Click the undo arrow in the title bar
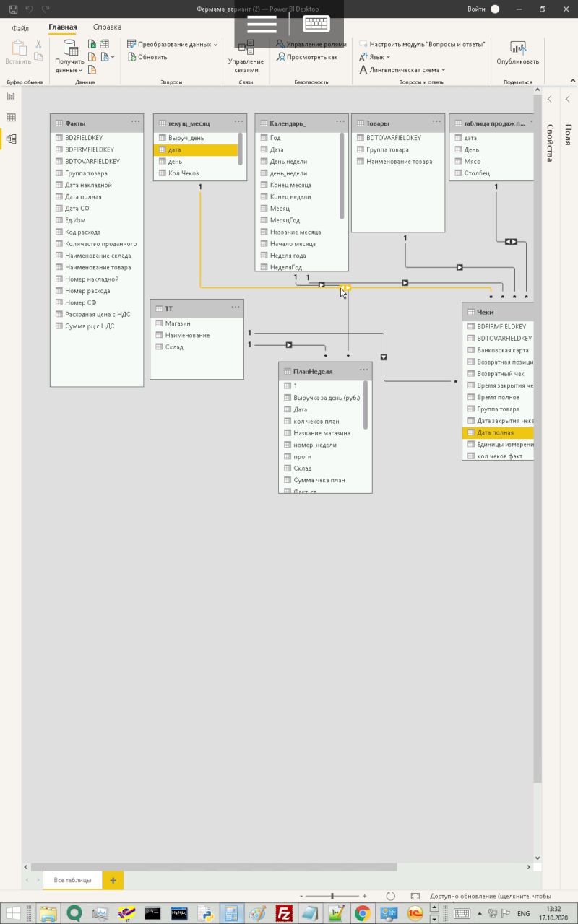Screen dimensions: 578x924 coord(30,9)
